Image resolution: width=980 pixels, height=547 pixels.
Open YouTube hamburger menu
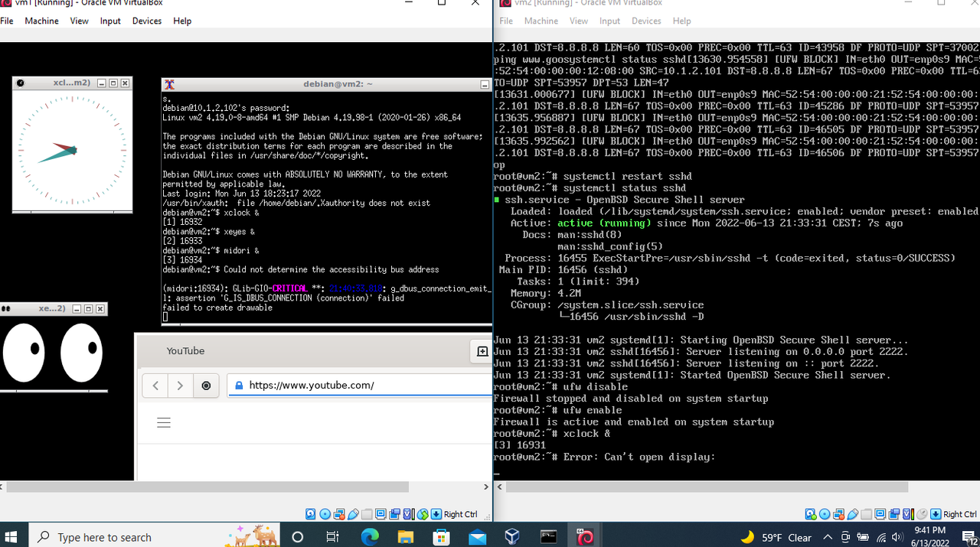[x=164, y=422]
